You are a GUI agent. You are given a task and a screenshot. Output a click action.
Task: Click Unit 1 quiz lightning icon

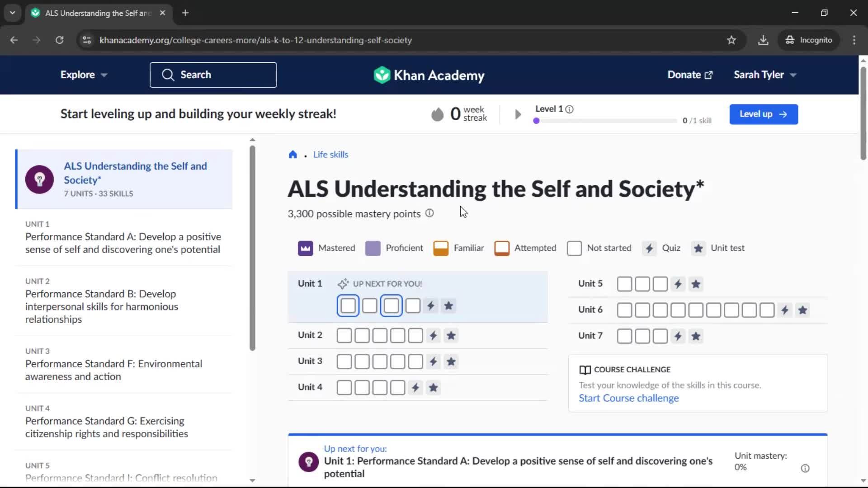tap(431, 306)
